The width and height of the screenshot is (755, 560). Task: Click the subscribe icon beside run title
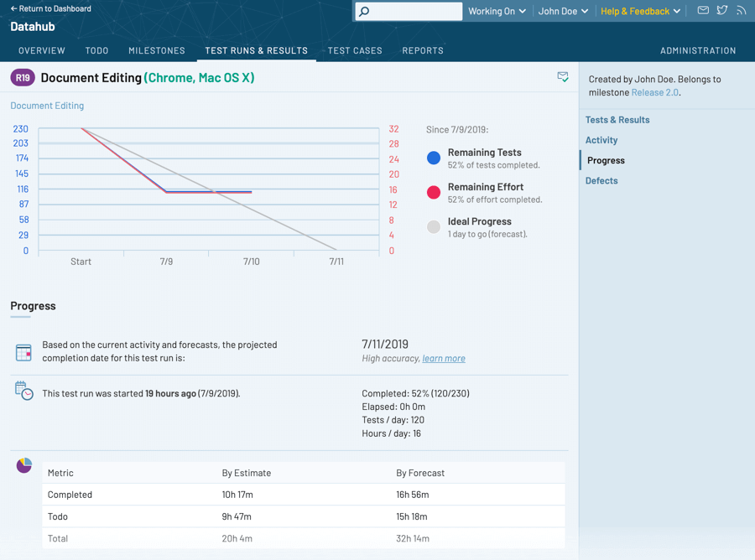[x=563, y=77]
